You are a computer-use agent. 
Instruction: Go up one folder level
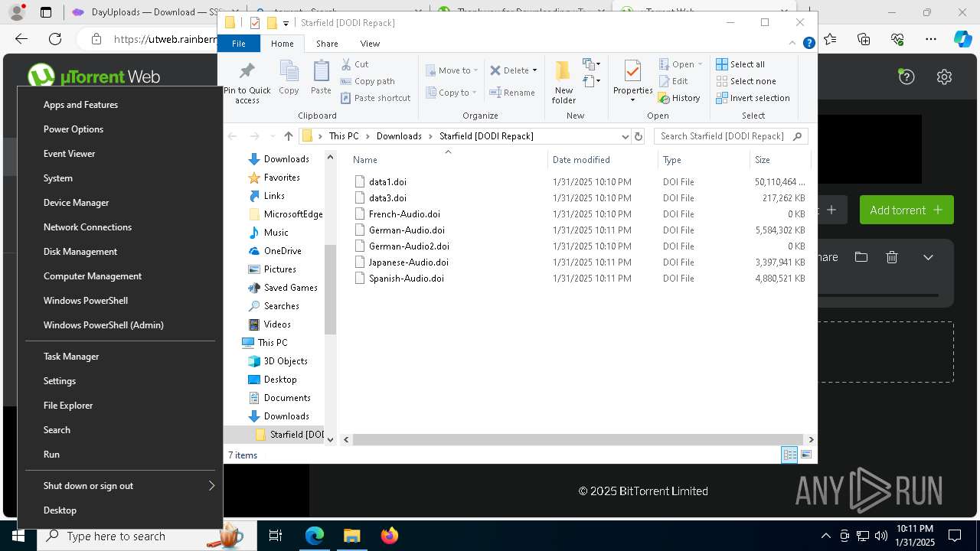pyautogui.click(x=288, y=136)
